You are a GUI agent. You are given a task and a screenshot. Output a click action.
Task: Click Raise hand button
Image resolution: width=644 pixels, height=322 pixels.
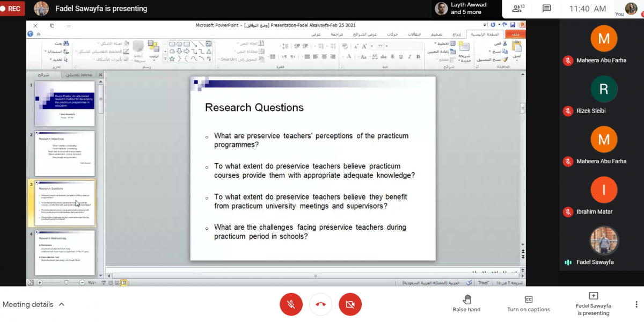pos(467,304)
